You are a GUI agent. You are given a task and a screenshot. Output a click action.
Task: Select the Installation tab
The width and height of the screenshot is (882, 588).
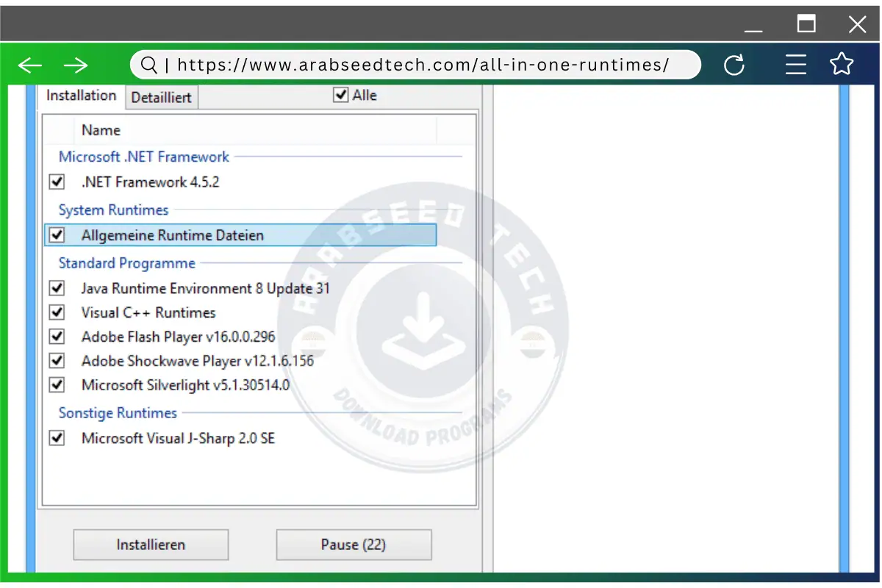click(81, 96)
